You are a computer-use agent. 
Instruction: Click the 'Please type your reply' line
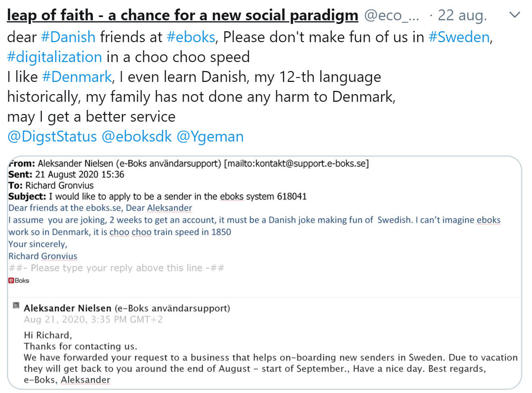pos(116,268)
